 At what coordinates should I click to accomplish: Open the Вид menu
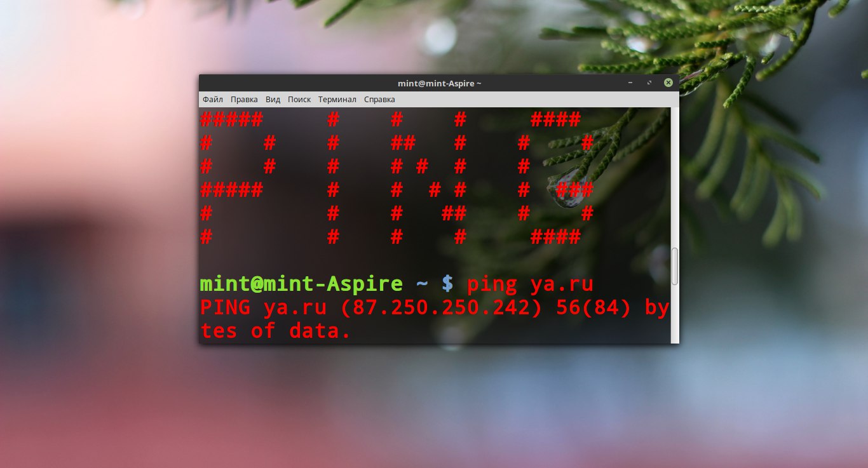point(273,100)
